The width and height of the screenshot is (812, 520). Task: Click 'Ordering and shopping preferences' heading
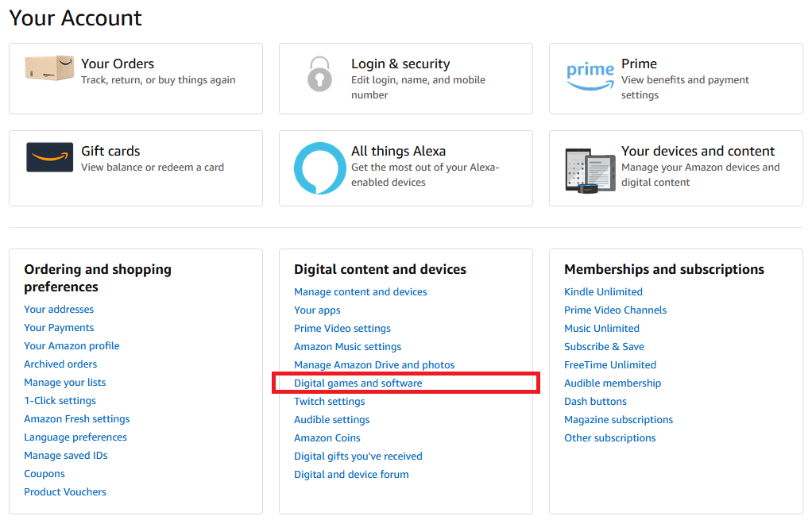(98, 279)
